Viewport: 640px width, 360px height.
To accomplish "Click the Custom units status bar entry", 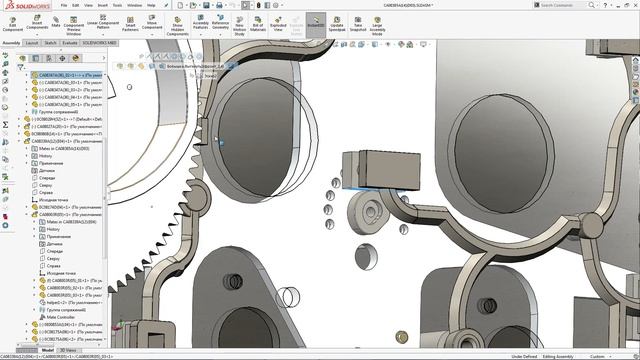I will coord(598,357).
